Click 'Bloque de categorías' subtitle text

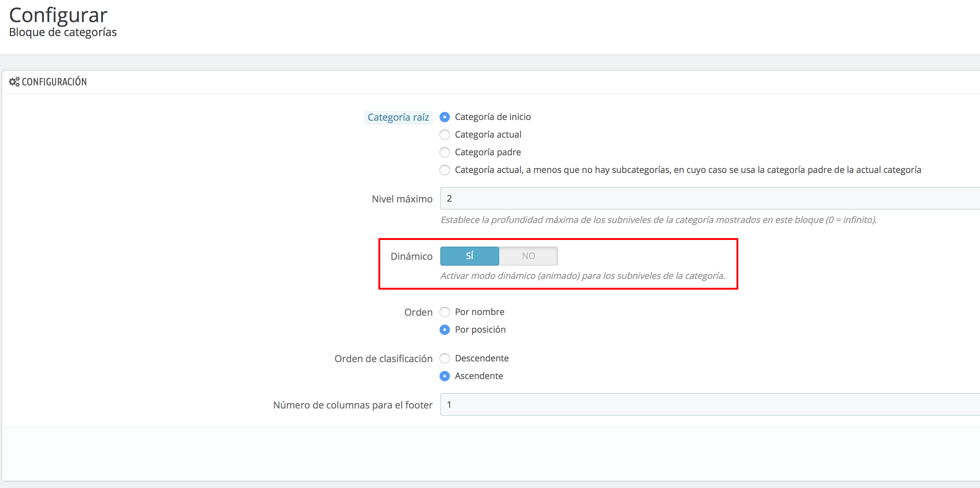63,32
